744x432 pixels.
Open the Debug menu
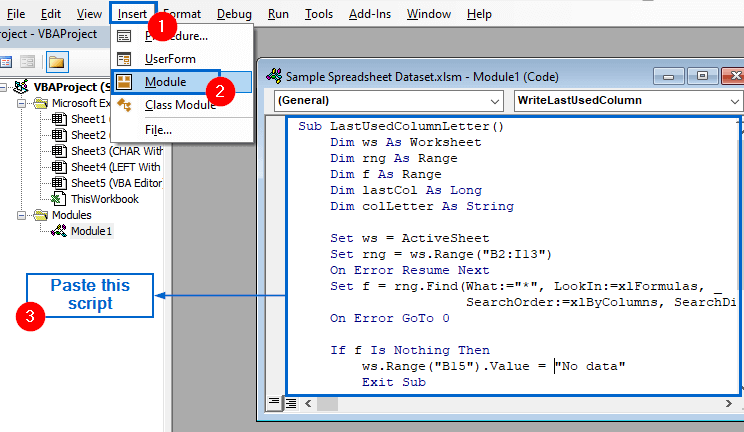234,14
